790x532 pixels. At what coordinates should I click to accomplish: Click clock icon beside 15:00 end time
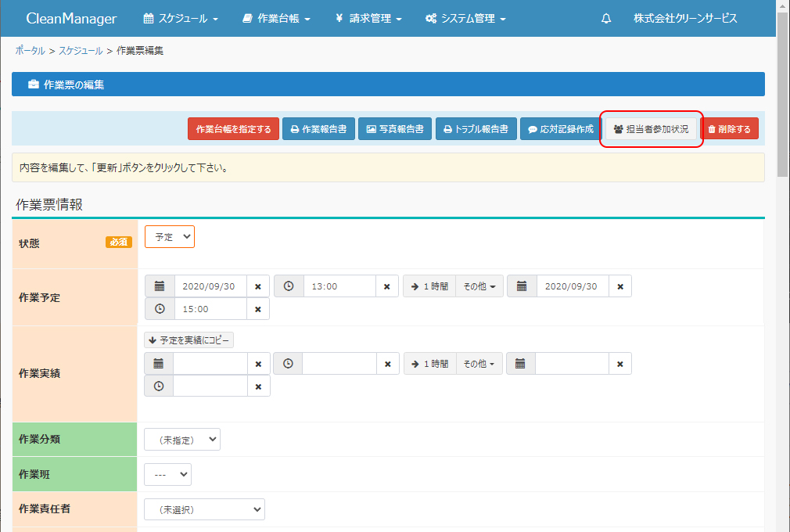(x=160, y=309)
